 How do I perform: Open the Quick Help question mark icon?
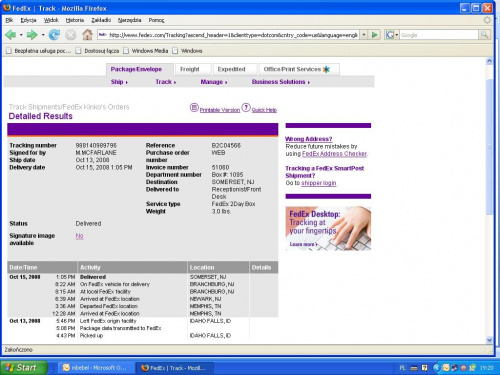point(246,108)
